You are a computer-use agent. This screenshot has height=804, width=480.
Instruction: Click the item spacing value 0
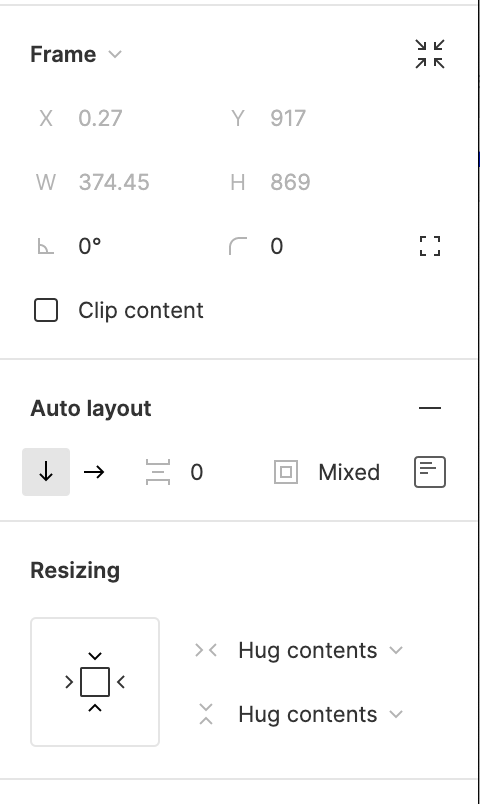196,472
